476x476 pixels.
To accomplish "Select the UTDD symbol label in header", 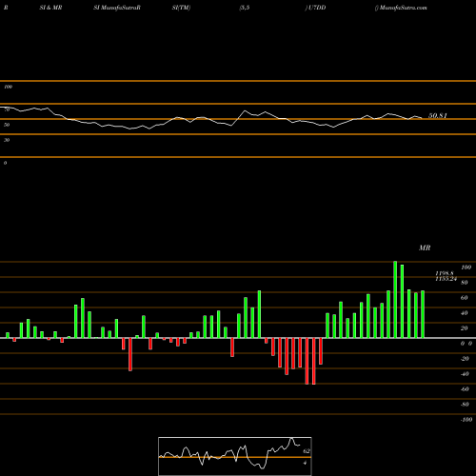I will coord(317,8).
